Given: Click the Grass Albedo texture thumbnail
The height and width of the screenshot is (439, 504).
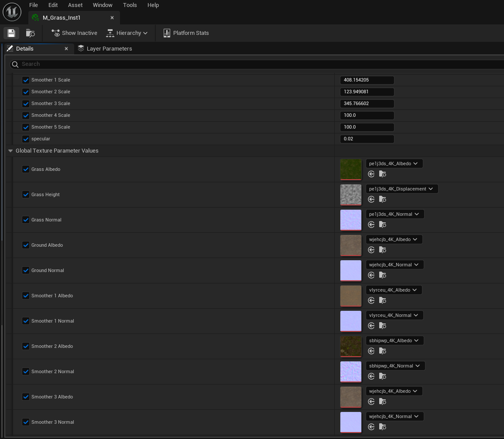Looking at the screenshot, I should point(351,170).
